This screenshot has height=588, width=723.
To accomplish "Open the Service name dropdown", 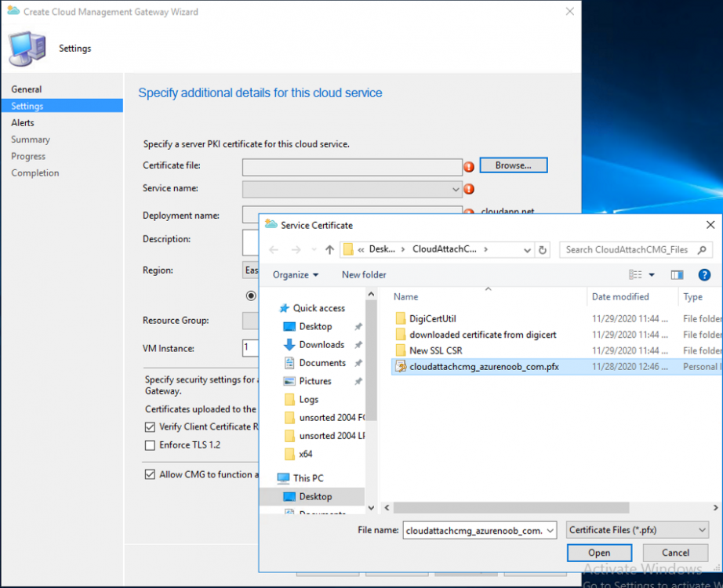I will [455, 189].
